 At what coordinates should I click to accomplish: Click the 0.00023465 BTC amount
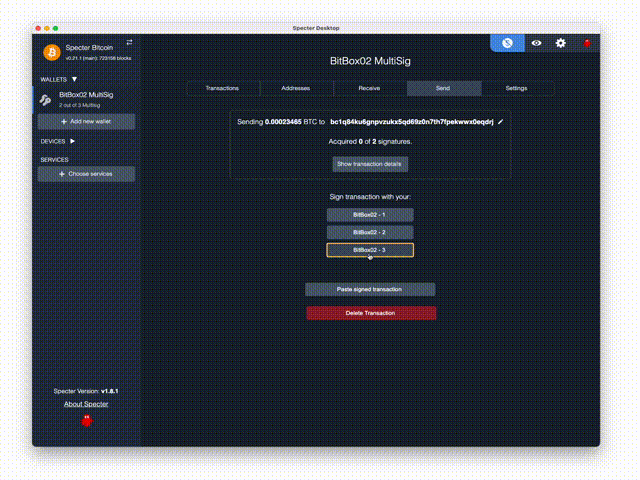pos(283,122)
